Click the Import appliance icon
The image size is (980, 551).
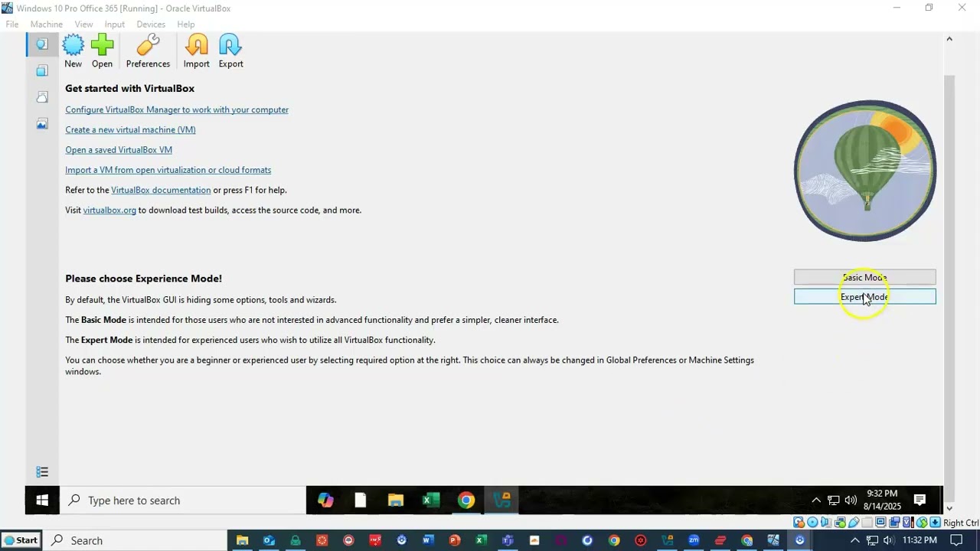pos(197,51)
